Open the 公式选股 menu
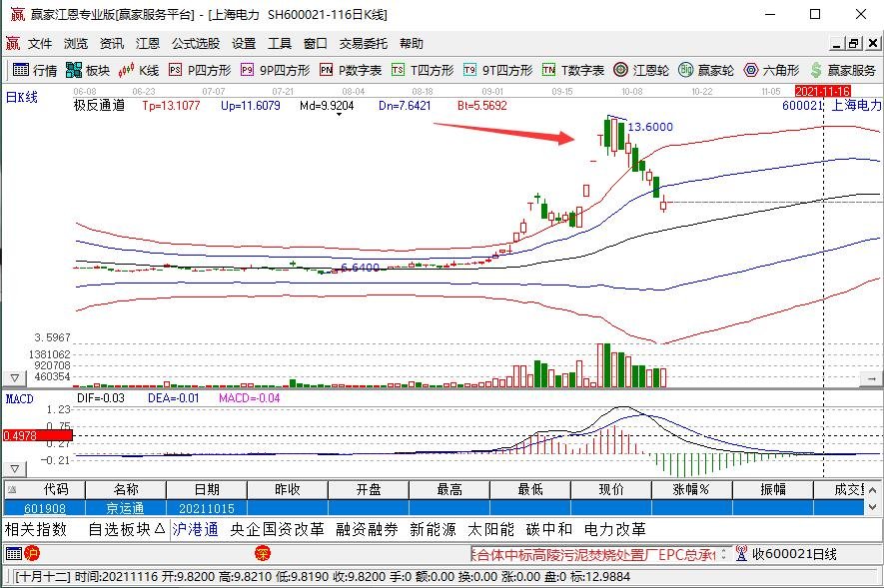884x588 pixels. pos(196,43)
